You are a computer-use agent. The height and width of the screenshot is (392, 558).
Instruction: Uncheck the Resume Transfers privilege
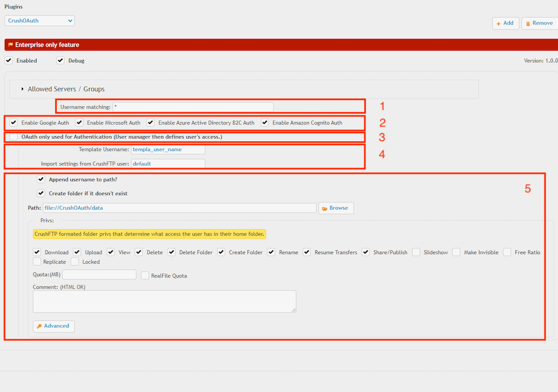pos(307,252)
